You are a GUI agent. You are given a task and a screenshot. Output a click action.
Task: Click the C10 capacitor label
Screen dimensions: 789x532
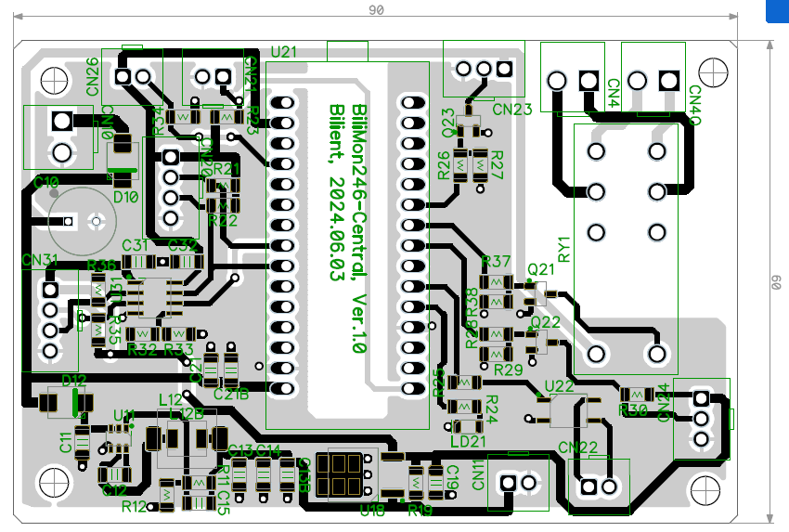pyautogui.click(x=46, y=182)
